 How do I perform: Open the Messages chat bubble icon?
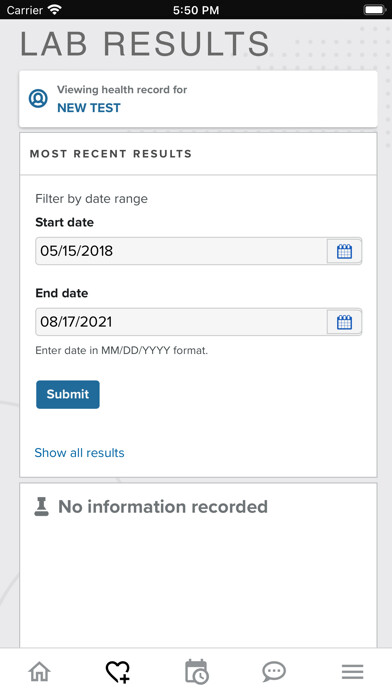tap(274, 672)
